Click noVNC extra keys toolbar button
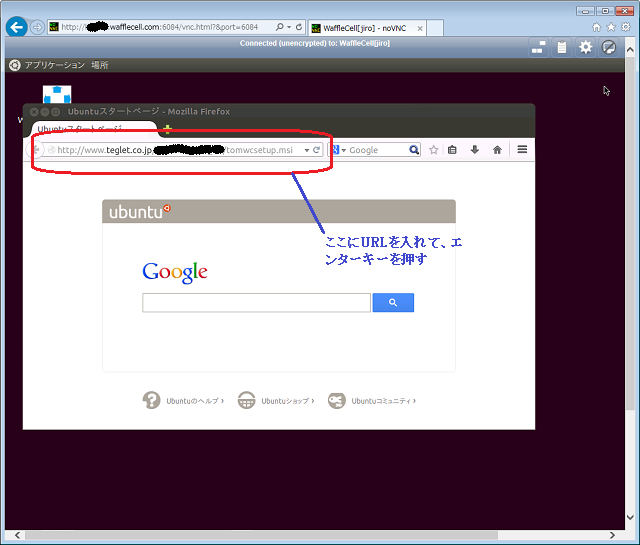The image size is (640, 545). click(539, 47)
